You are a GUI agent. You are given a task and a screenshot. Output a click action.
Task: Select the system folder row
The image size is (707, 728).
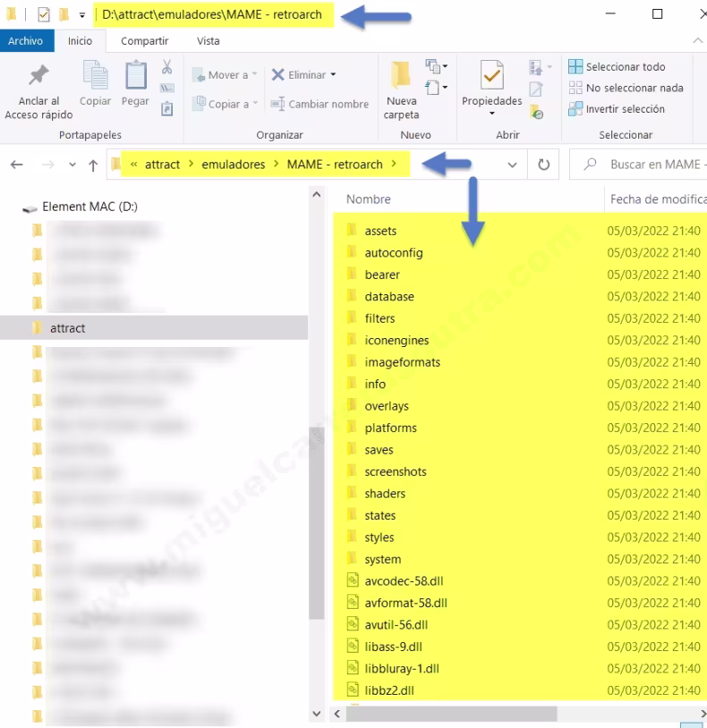pyautogui.click(x=520, y=559)
